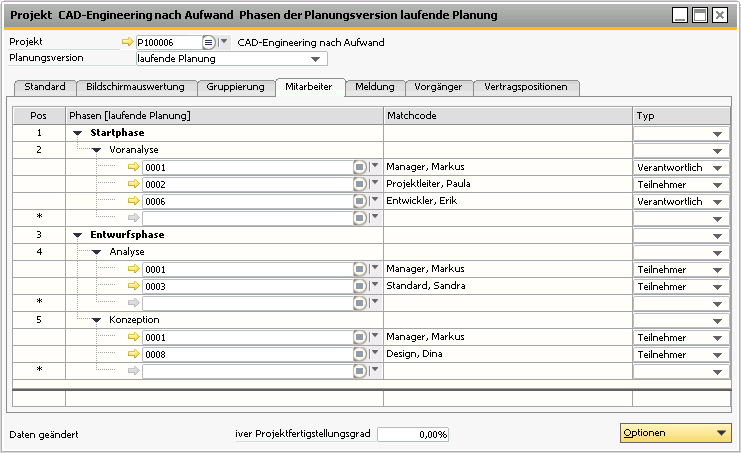Open the choose-from-list icon in the Projekt field

pyautogui.click(x=208, y=43)
